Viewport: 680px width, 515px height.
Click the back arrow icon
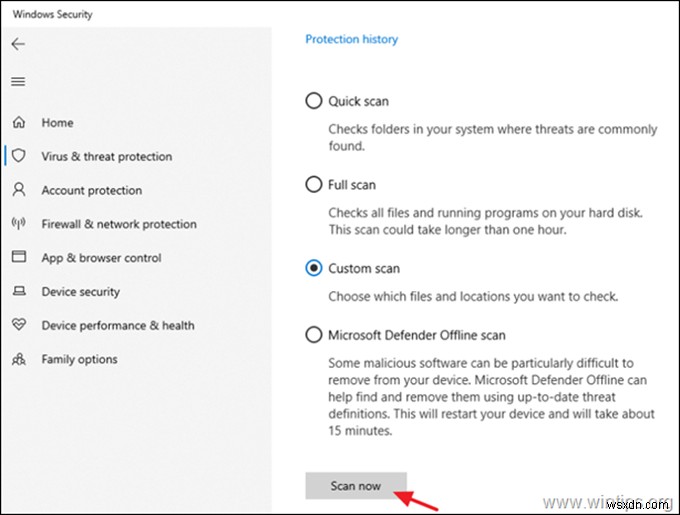pos(18,44)
